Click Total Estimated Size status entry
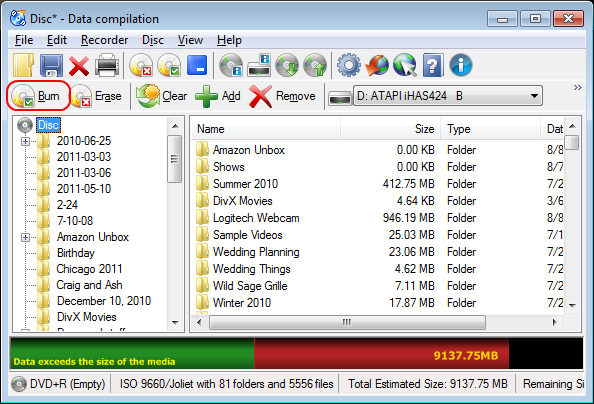Screen dimensions: 594x404 pos(427,384)
